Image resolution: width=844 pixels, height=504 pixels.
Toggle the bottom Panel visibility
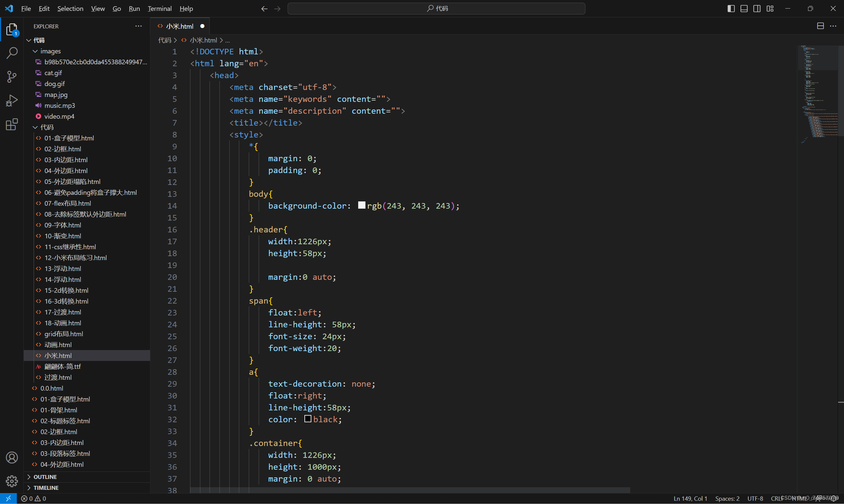(744, 9)
